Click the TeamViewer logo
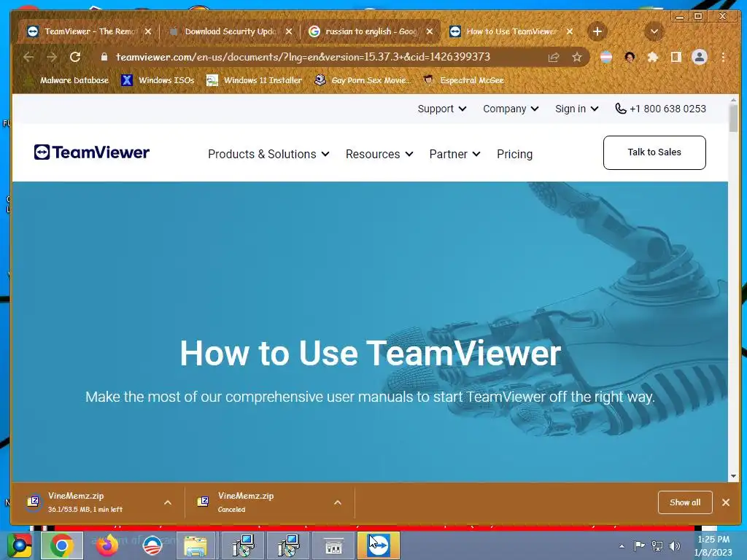Screen dimensions: 747x560 (92, 152)
